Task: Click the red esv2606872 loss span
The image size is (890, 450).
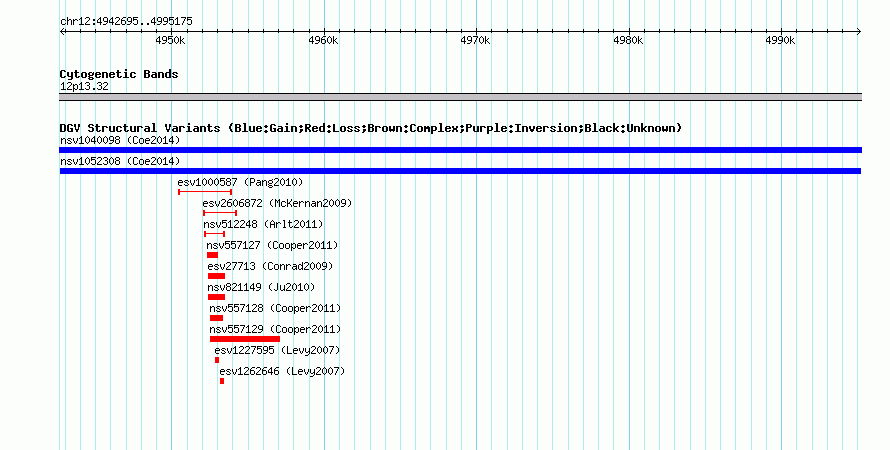Action: pos(220,213)
